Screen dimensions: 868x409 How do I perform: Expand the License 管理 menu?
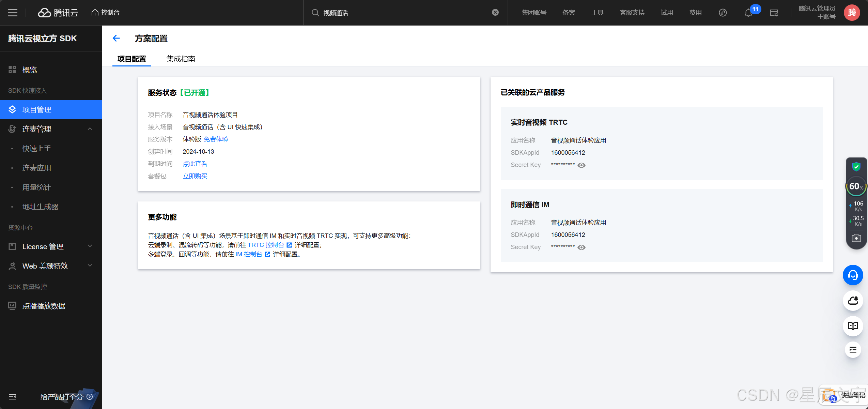tap(90, 246)
